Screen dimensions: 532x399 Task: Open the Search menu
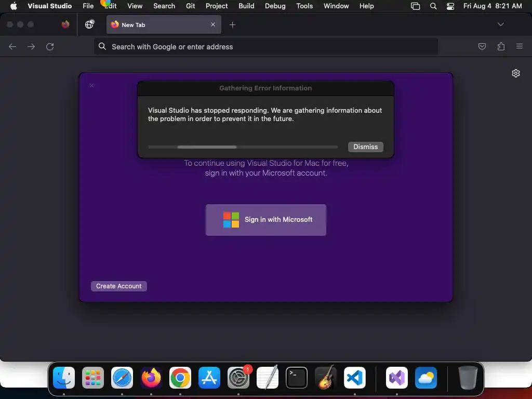click(x=164, y=6)
